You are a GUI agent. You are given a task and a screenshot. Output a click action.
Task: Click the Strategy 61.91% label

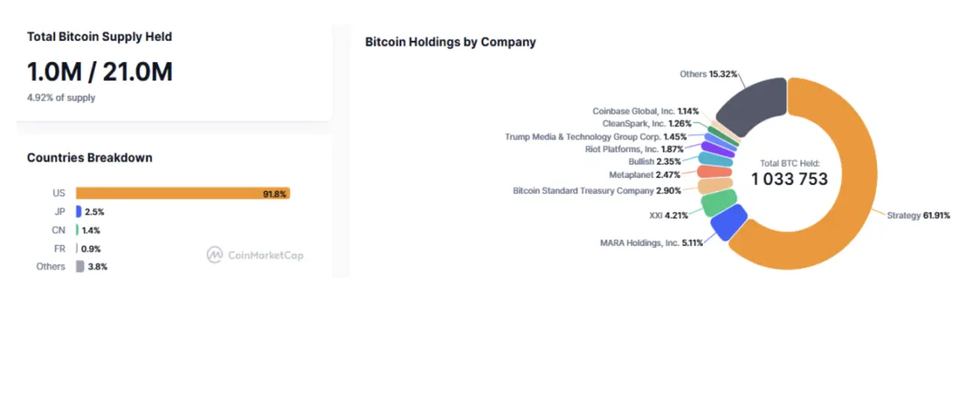pos(918,216)
